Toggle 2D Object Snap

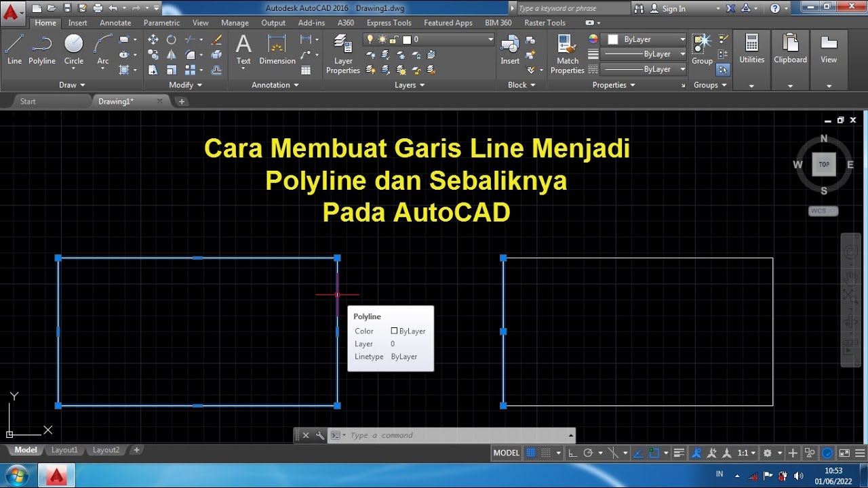[654, 453]
